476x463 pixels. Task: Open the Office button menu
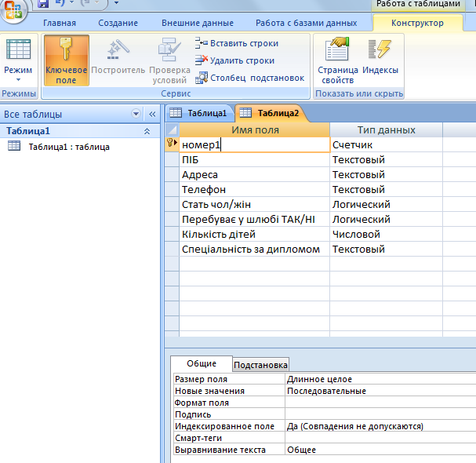tap(13, 9)
